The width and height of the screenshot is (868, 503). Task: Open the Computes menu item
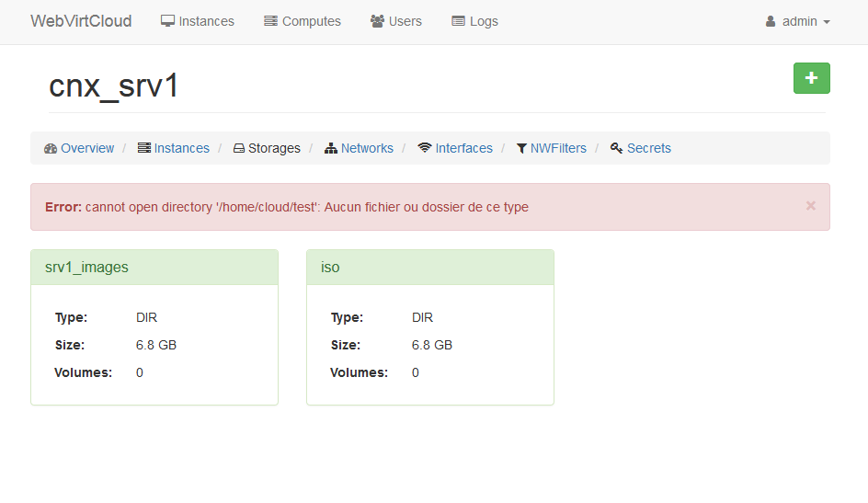[311, 21]
